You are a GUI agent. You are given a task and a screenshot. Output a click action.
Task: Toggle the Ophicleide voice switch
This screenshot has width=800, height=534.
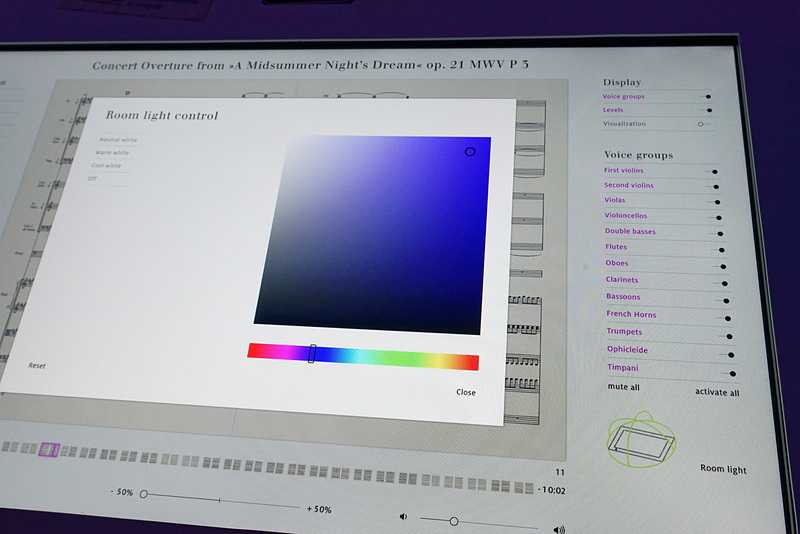point(729,355)
